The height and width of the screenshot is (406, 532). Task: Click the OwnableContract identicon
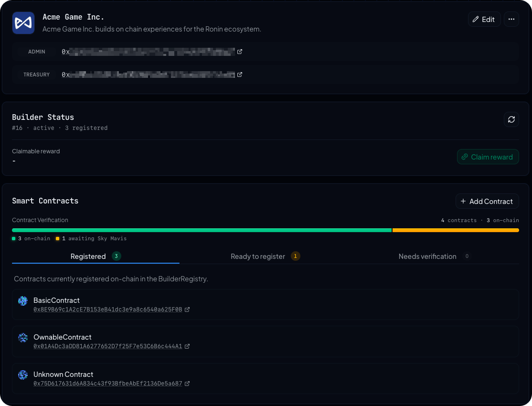point(23,337)
